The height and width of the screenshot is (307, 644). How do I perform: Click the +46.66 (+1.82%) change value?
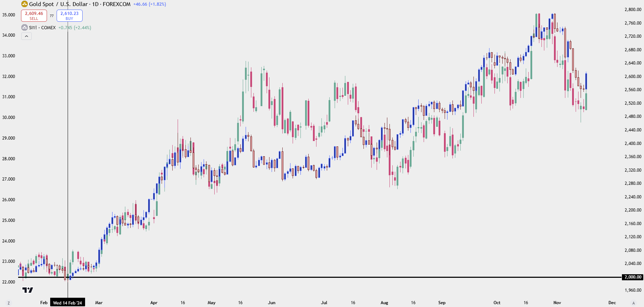point(150,4)
